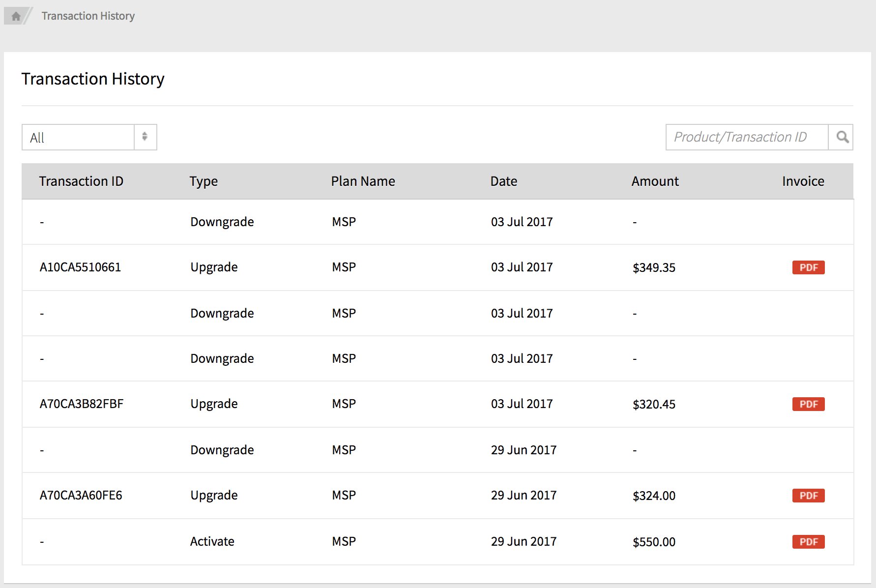Open PDF invoice for transaction A10CA5510661
The width and height of the screenshot is (876, 588).
pos(808,267)
